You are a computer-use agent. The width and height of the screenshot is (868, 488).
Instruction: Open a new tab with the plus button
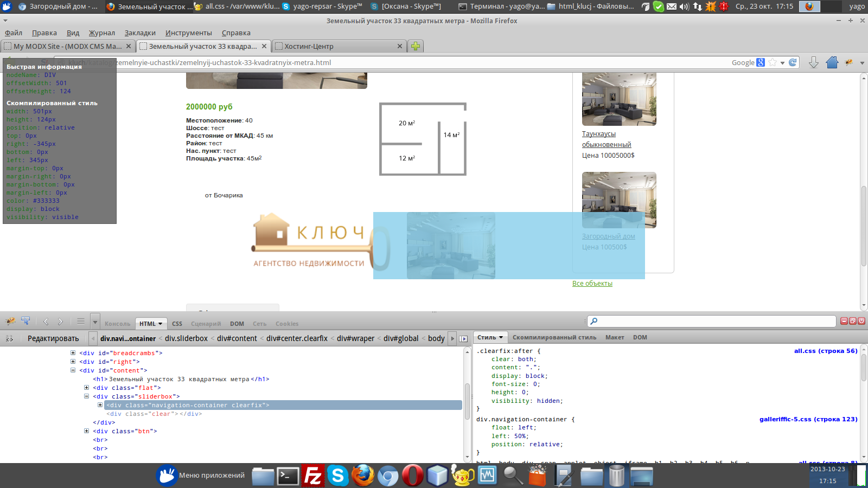(x=416, y=46)
